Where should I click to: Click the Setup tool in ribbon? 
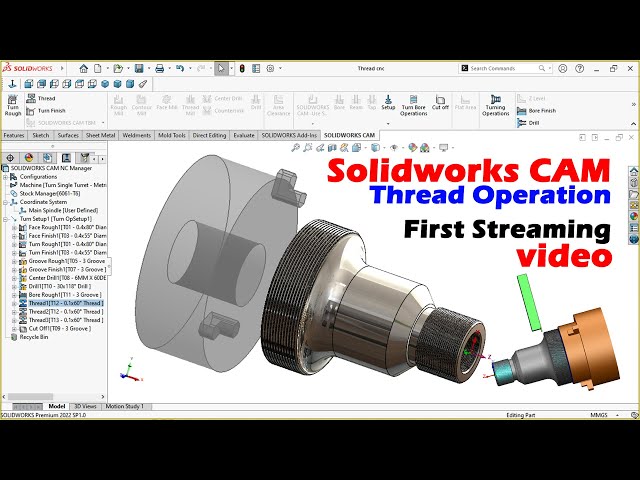tap(388, 102)
